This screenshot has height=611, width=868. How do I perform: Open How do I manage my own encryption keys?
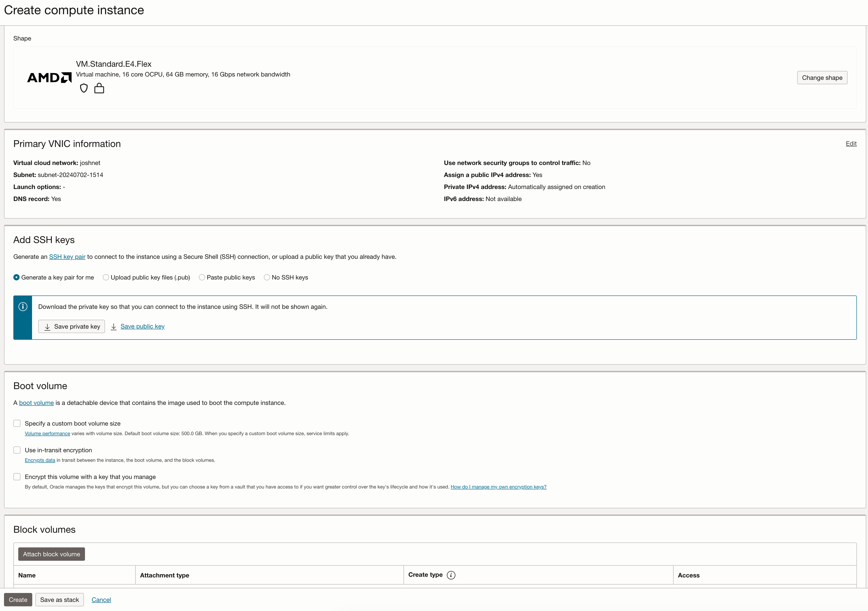click(498, 487)
